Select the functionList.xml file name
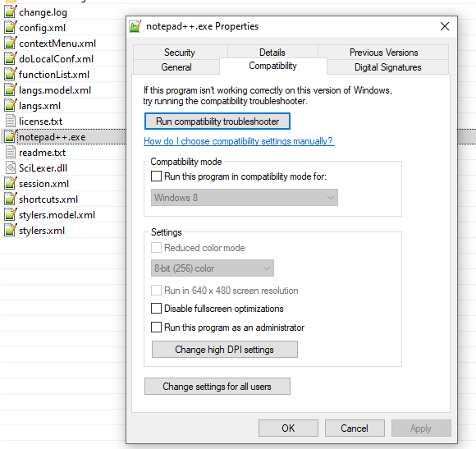This screenshot has height=449, width=476. [x=54, y=75]
